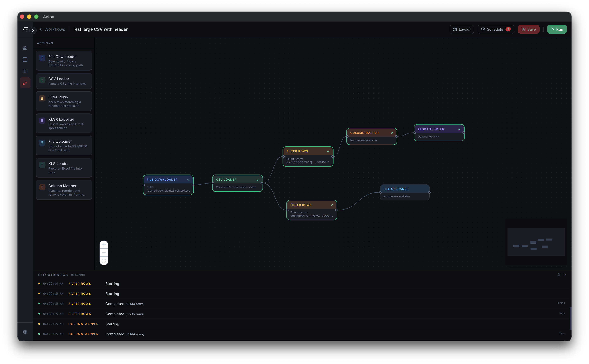Click the minimap in the canvas corner
Viewport: 589px width, 364px height.
[x=536, y=242]
